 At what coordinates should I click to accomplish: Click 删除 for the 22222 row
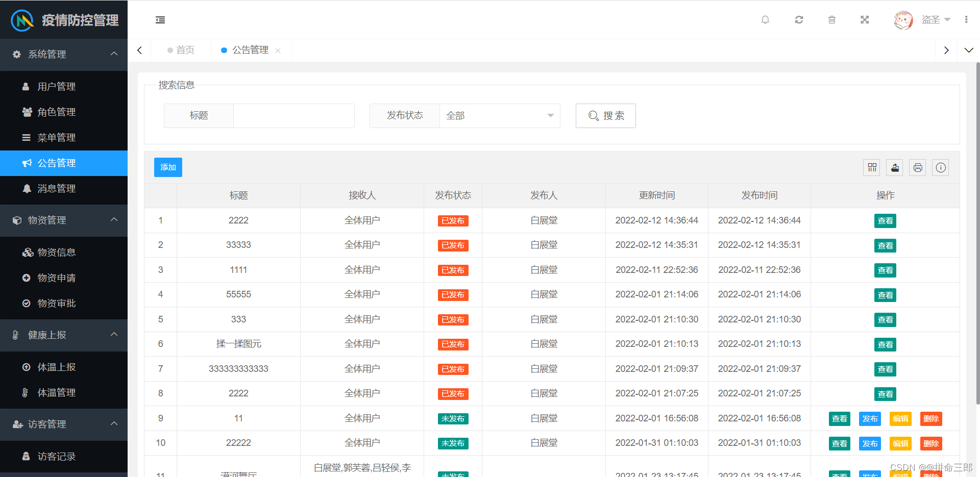[x=931, y=443]
